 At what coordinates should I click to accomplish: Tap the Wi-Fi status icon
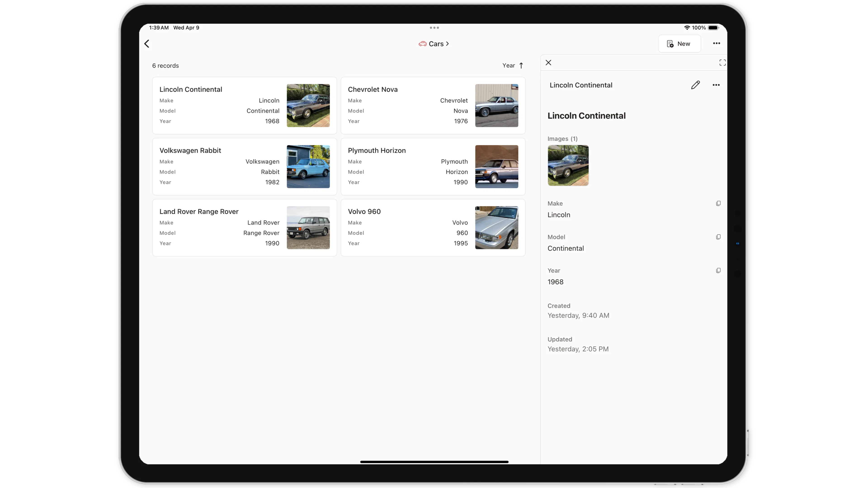coord(687,28)
